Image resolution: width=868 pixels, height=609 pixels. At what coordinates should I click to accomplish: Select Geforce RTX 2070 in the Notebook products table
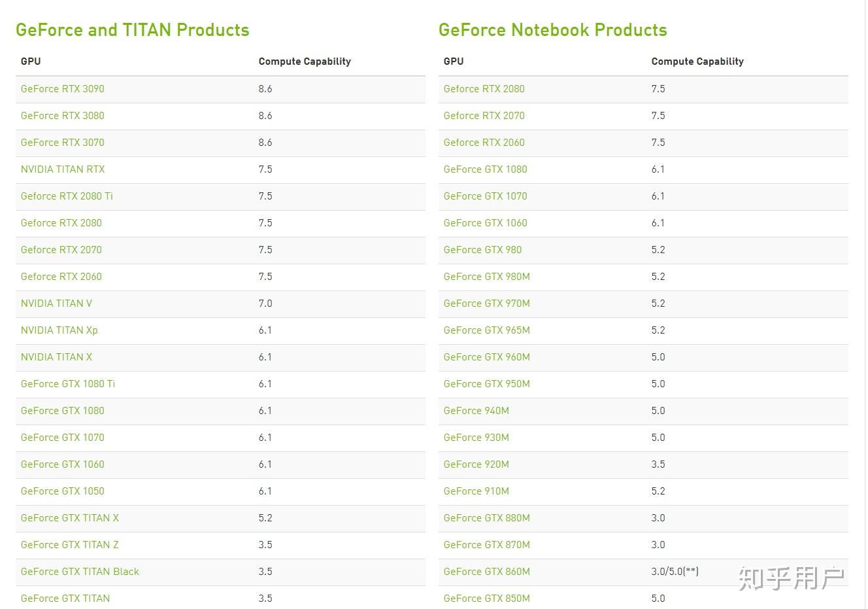[484, 116]
